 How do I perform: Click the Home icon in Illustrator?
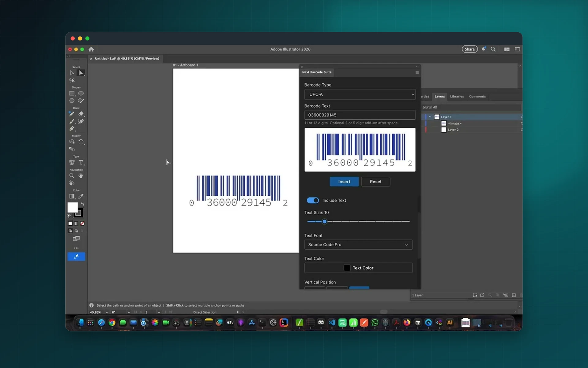click(91, 49)
